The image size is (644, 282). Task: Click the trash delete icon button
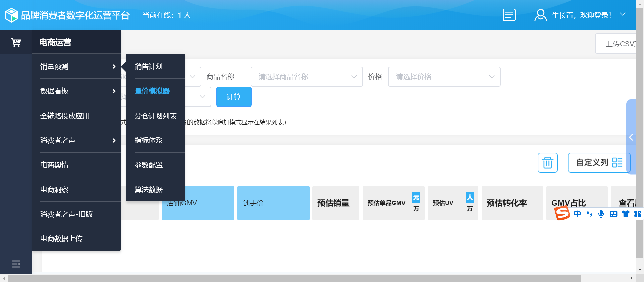click(x=548, y=163)
